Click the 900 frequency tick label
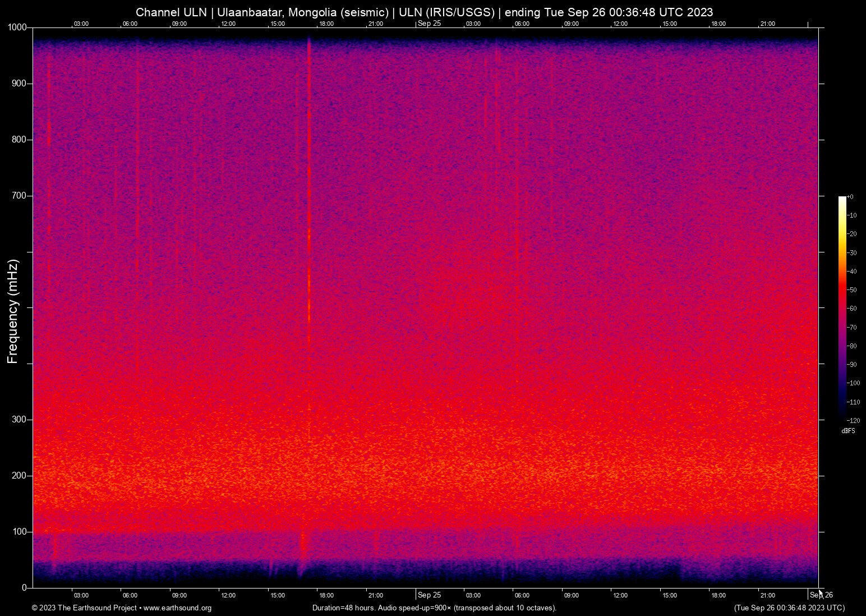The height and width of the screenshot is (616, 866). (20, 83)
